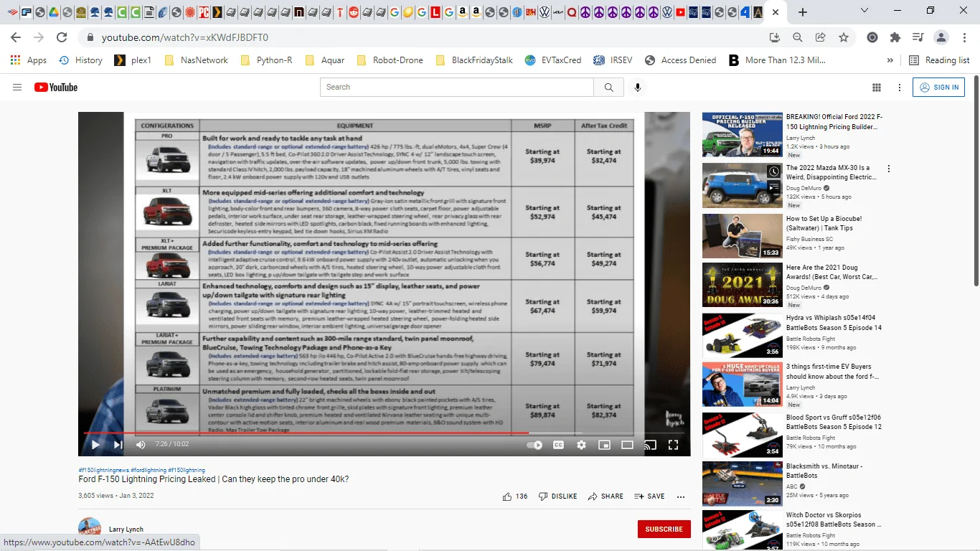Click the voice search microphone icon

pyautogui.click(x=637, y=88)
